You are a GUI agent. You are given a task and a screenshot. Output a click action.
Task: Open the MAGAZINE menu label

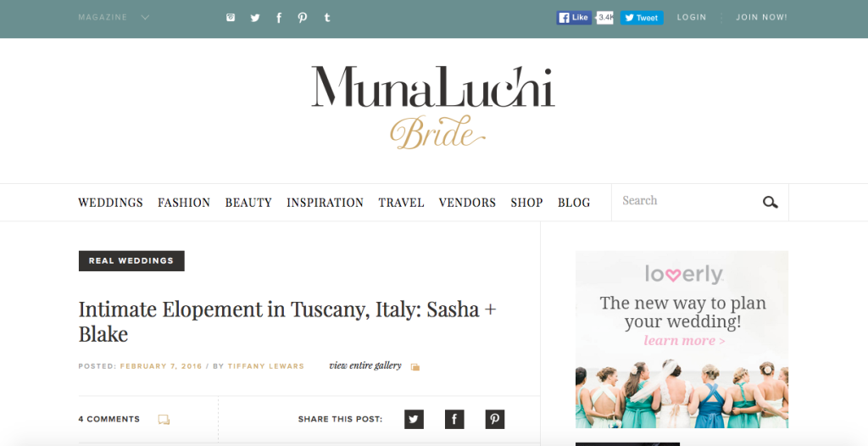(103, 17)
